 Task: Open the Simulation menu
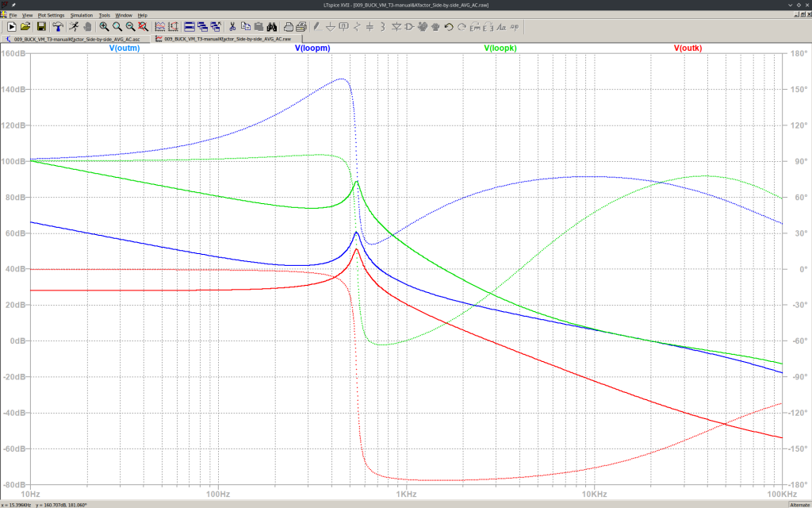[x=82, y=16]
